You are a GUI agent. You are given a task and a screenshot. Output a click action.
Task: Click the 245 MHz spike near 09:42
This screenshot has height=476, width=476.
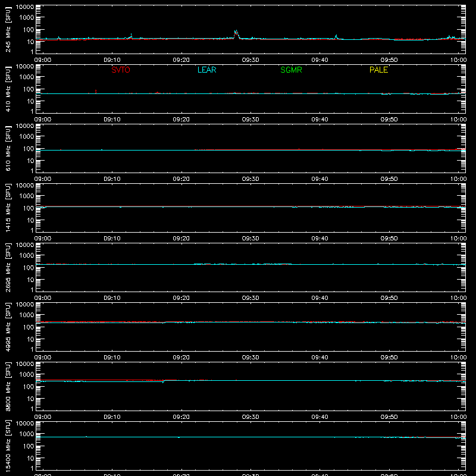(x=336, y=37)
